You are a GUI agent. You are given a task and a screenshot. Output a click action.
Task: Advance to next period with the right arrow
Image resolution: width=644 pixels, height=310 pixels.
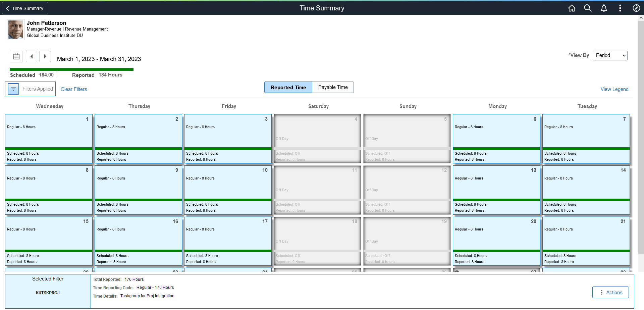(x=45, y=56)
